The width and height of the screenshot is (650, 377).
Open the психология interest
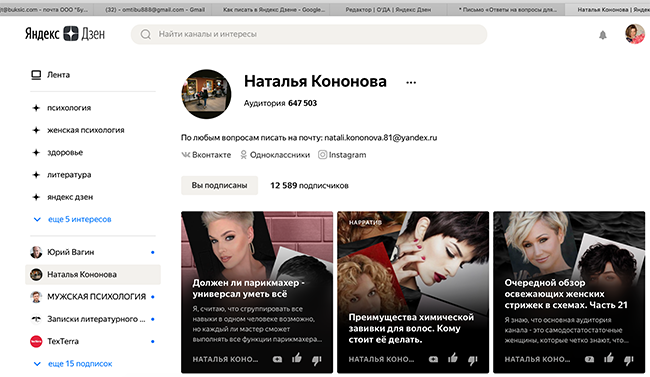coord(69,108)
